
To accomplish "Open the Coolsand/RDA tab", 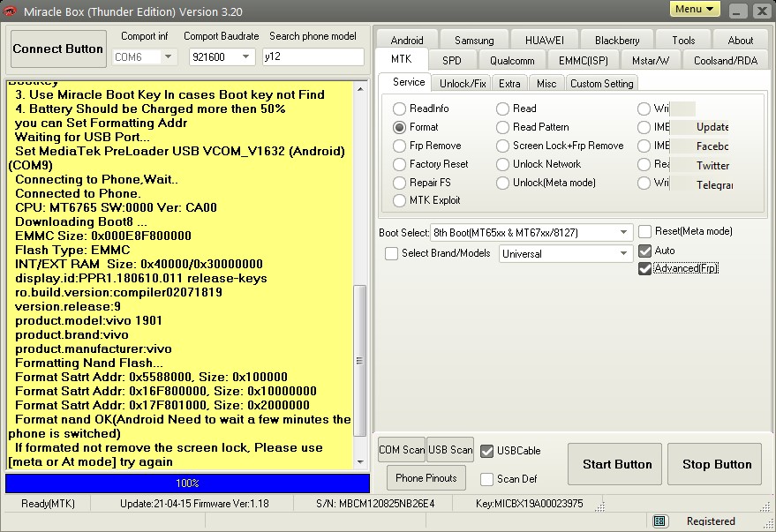I will pyautogui.click(x=726, y=60).
